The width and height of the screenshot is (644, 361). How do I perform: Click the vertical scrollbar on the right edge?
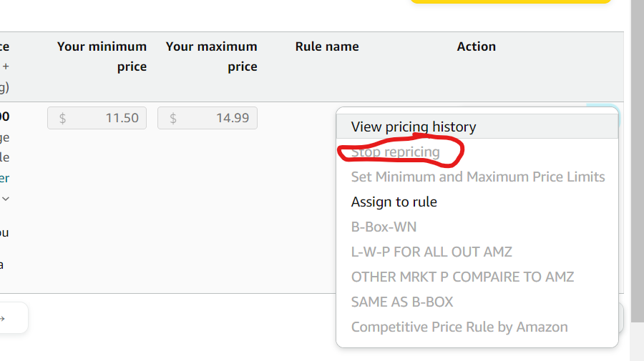pyautogui.click(x=637, y=161)
